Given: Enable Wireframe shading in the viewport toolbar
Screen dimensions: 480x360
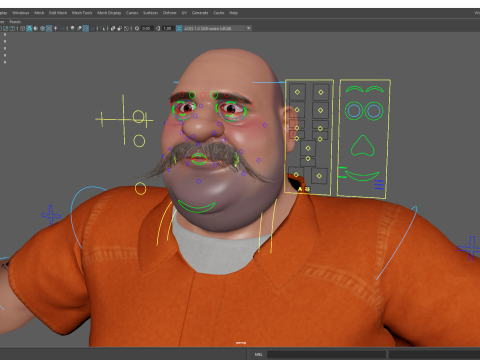Looking at the screenshot, I should coord(22,28).
